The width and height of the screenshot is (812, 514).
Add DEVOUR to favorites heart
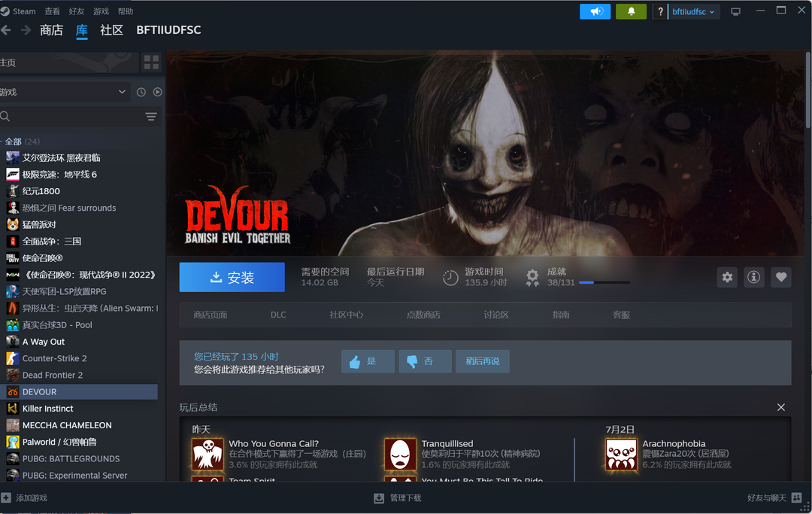tap(781, 277)
